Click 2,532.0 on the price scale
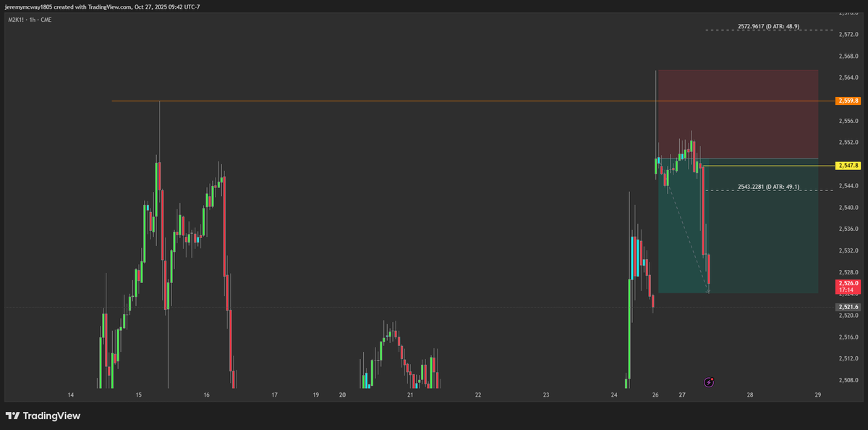Image resolution: width=868 pixels, height=430 pixels. 848,250
